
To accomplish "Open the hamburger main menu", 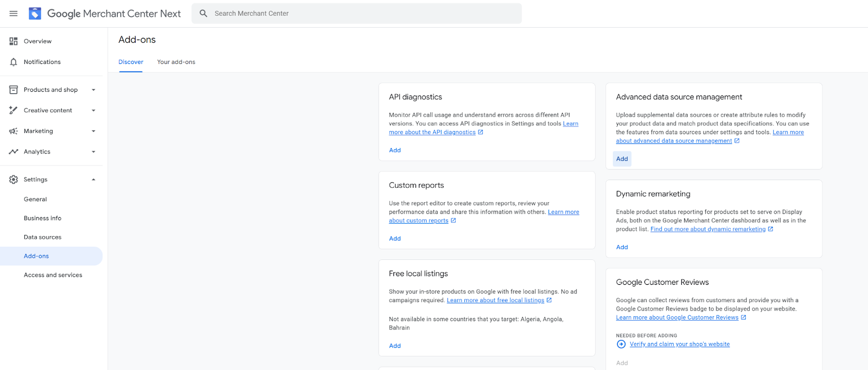I will coord(14,14).
